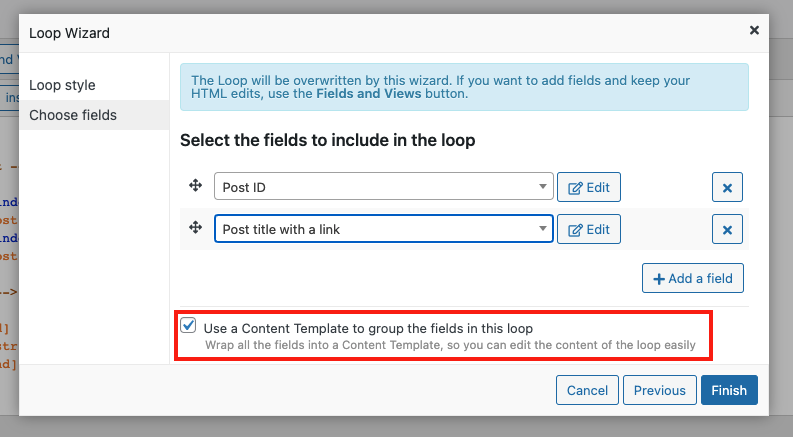The width and height of the screenshot is (793, 437).
Task: Click the plus icon in Add a field
Action: (658, 279)
